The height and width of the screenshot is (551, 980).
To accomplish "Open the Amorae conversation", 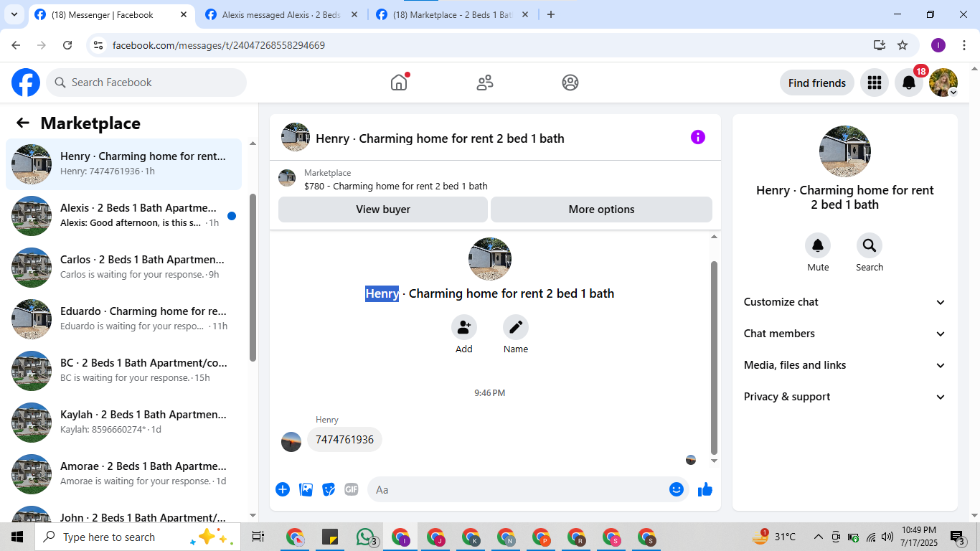I will (x=123, y=474).
